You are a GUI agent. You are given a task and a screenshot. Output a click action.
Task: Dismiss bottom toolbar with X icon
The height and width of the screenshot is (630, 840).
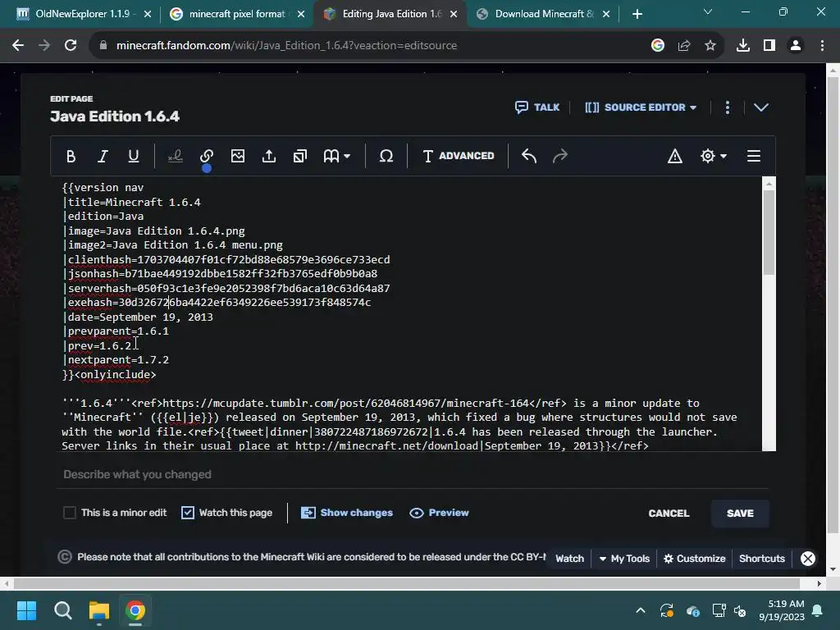[808, 558]
